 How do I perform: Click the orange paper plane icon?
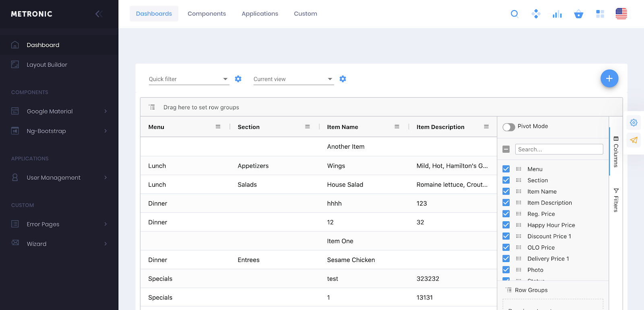634,140
